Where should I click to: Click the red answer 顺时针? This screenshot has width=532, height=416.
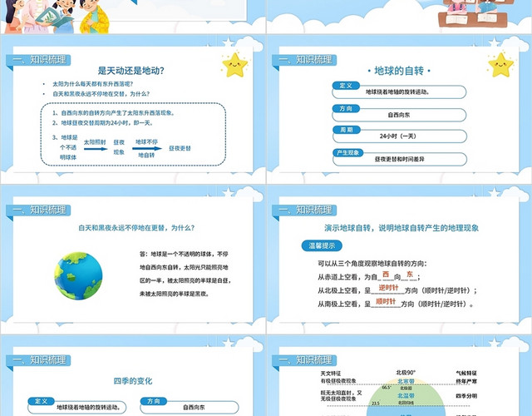click(x=386, y=301)
